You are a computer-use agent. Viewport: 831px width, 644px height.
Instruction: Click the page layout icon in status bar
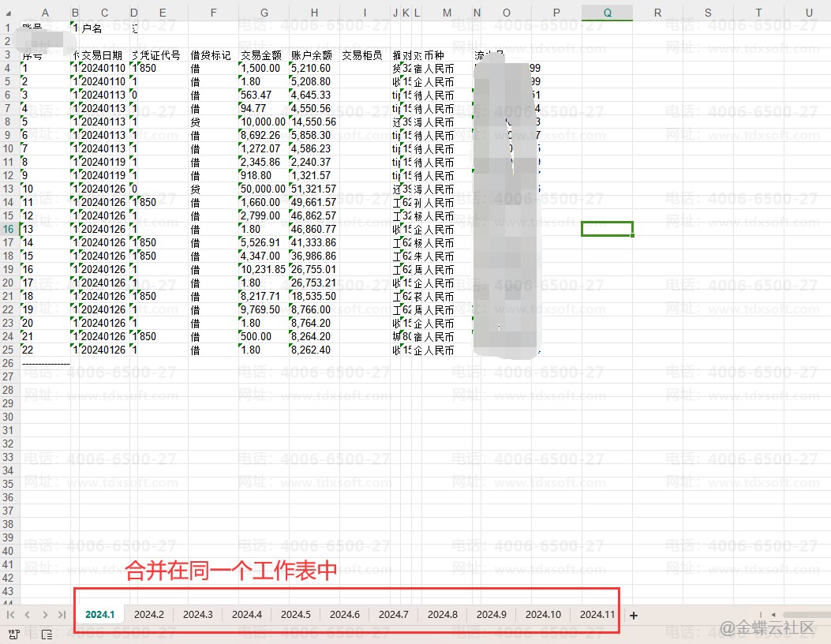pyautogui.click(x=47, y=633)
